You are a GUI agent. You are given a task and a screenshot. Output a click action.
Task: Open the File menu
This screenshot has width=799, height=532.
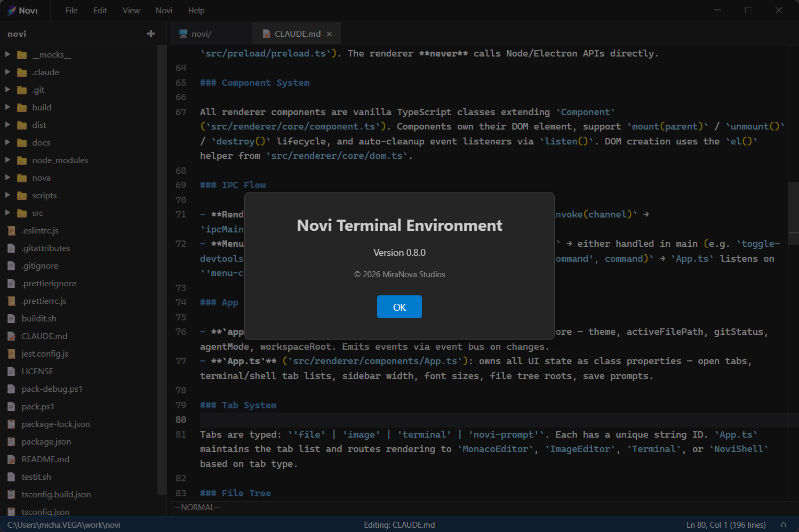(x=71, y=11)
